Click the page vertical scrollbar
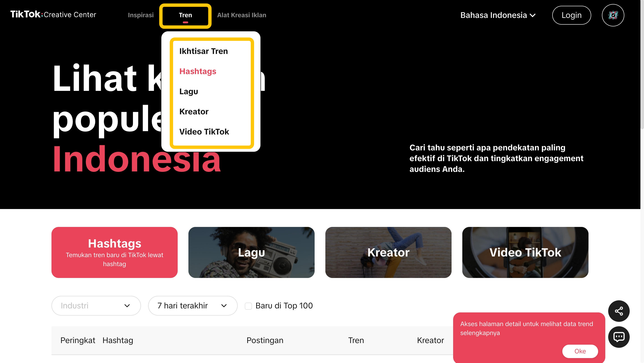 642,65
